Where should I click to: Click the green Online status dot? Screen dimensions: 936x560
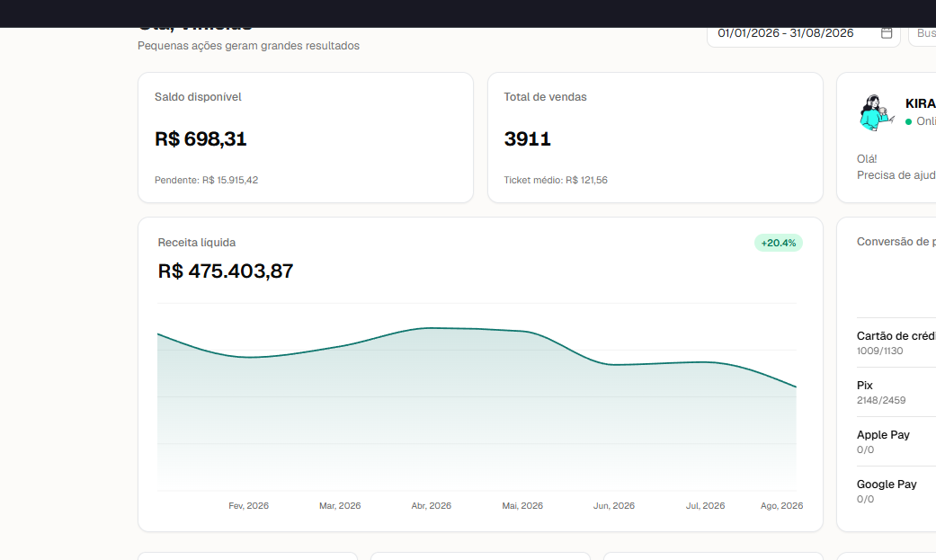[x=908, y=121]
